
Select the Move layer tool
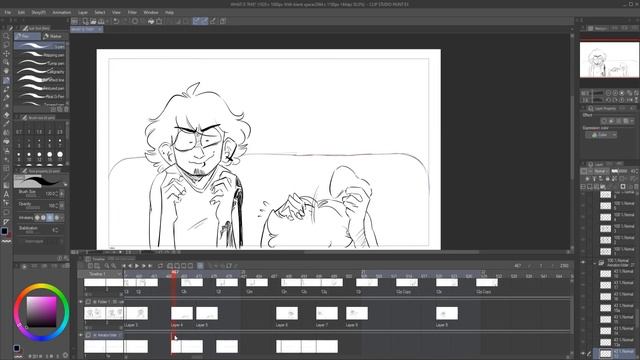pos(6,53)
